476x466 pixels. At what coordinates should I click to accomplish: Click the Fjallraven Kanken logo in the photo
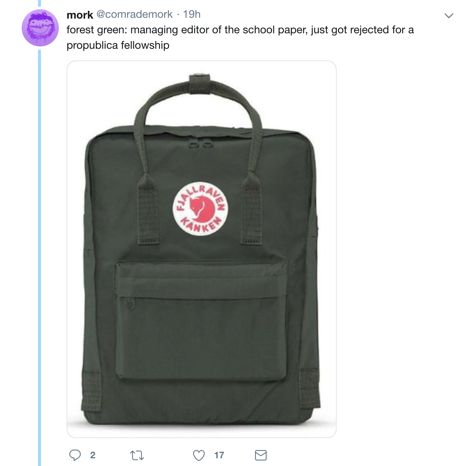coord(200,208)
